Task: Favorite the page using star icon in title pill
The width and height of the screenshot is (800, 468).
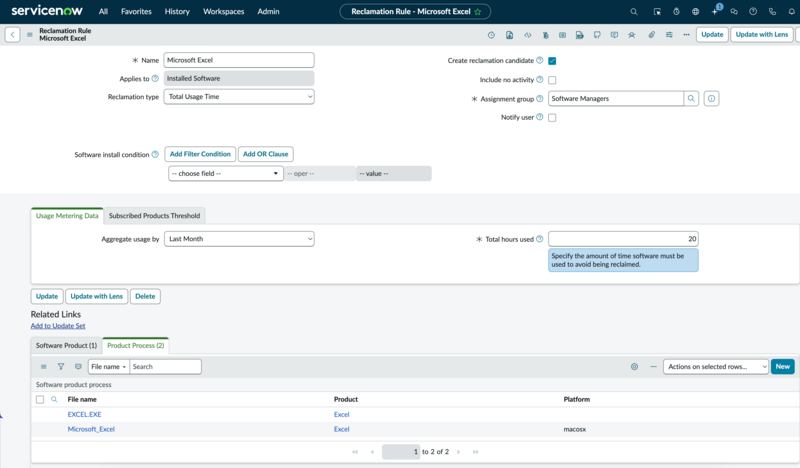Action: (478, 12)
